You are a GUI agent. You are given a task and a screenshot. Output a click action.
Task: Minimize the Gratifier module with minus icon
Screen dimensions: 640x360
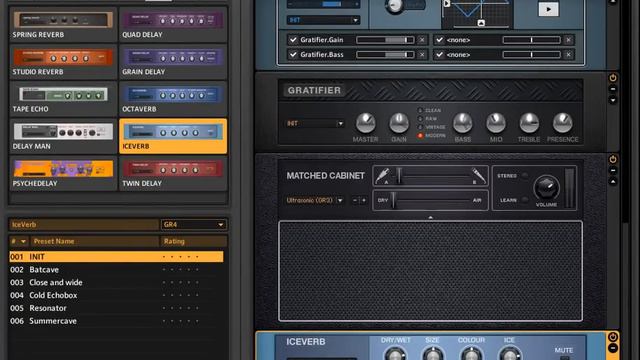click(x=613, y=89)
